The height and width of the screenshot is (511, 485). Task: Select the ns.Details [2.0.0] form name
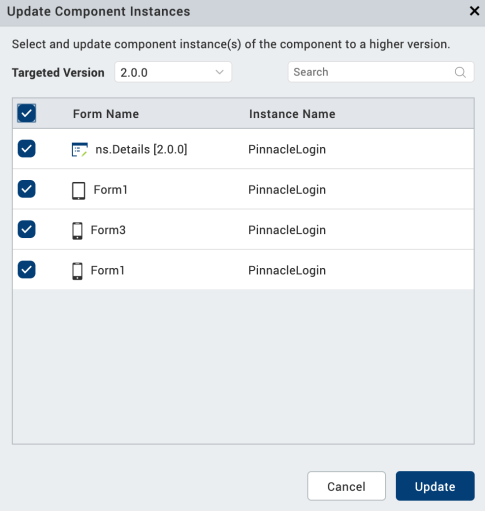click(141, 149)
